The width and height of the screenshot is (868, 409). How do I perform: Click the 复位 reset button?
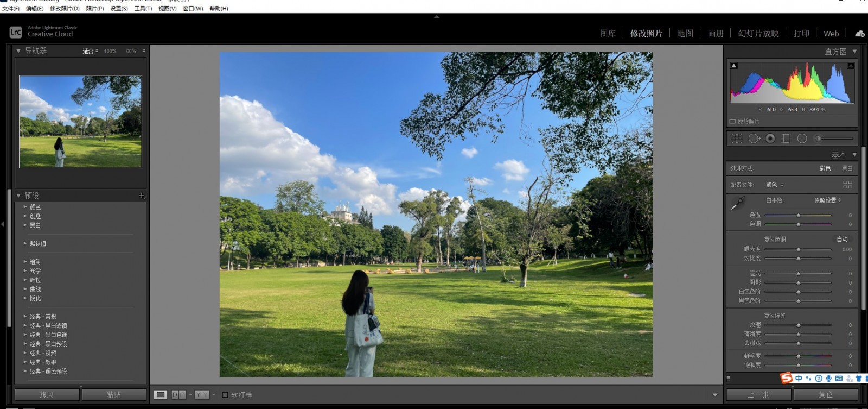point(826,394)
